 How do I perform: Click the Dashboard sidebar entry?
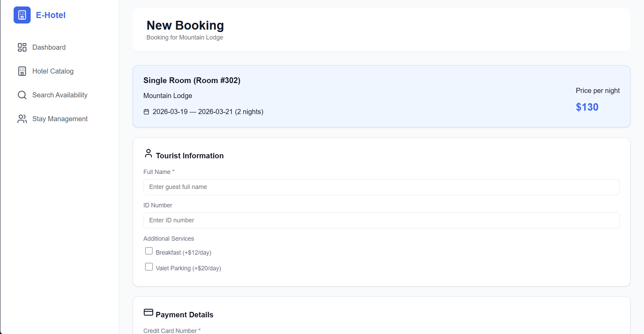[49, 47]
